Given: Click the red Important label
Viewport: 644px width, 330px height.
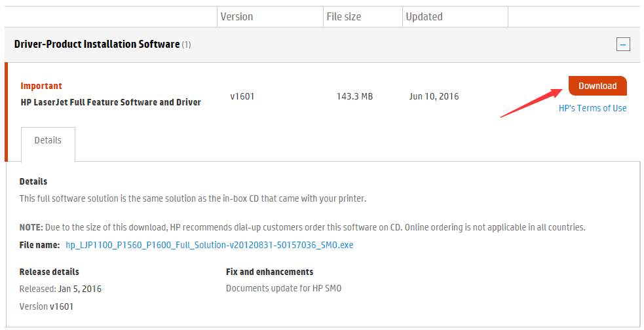Looking at the screenshot, I should click(41, 86).
